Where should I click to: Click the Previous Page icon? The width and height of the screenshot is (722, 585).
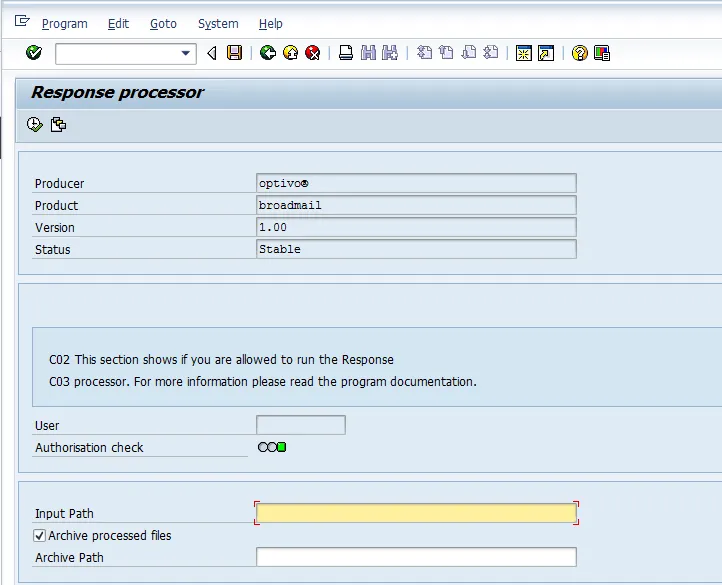tap(446, 53)
